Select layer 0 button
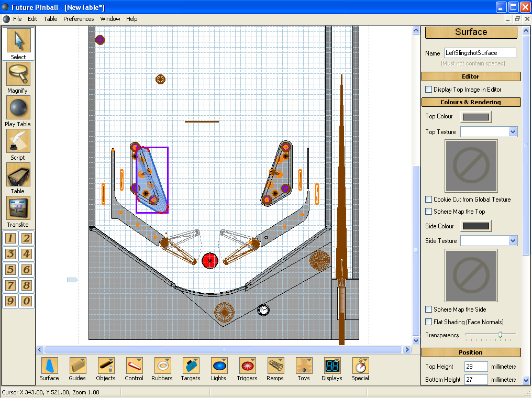The image size is (532, 398). [27, 301]
